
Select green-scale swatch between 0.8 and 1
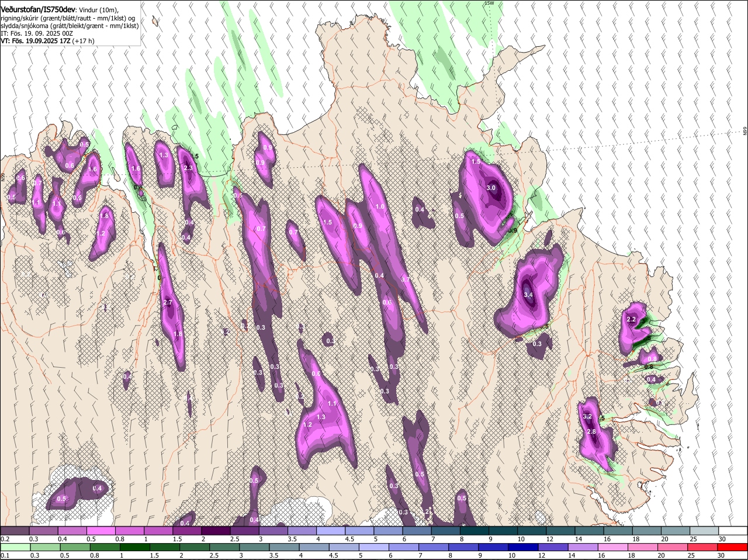click(x=105, y=548)
